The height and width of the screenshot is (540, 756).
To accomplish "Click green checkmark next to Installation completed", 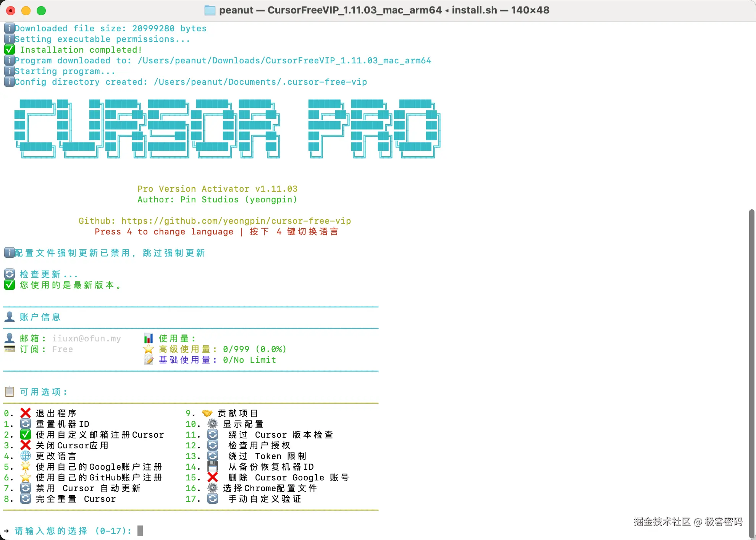I will pyautogui.click(x=10, y=50).
